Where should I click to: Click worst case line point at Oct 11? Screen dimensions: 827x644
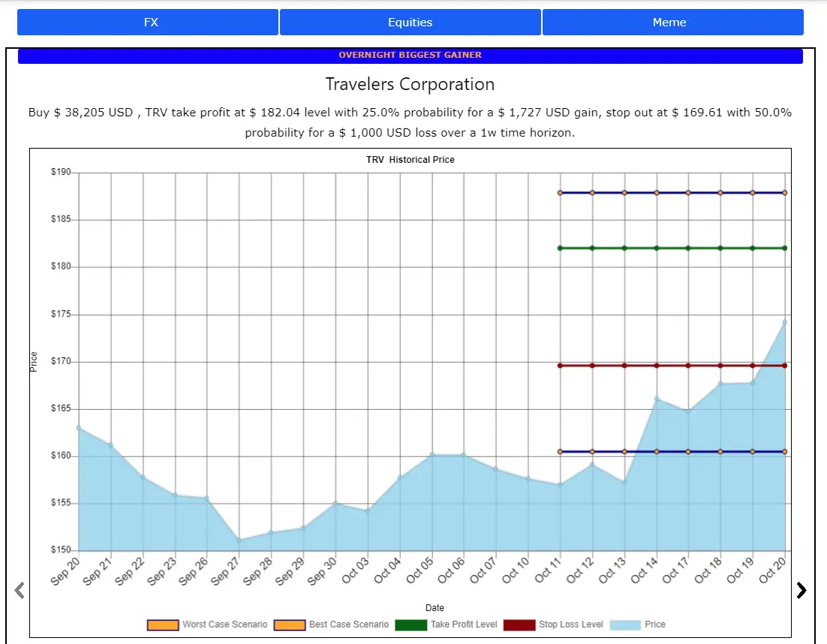pos(560,452)
